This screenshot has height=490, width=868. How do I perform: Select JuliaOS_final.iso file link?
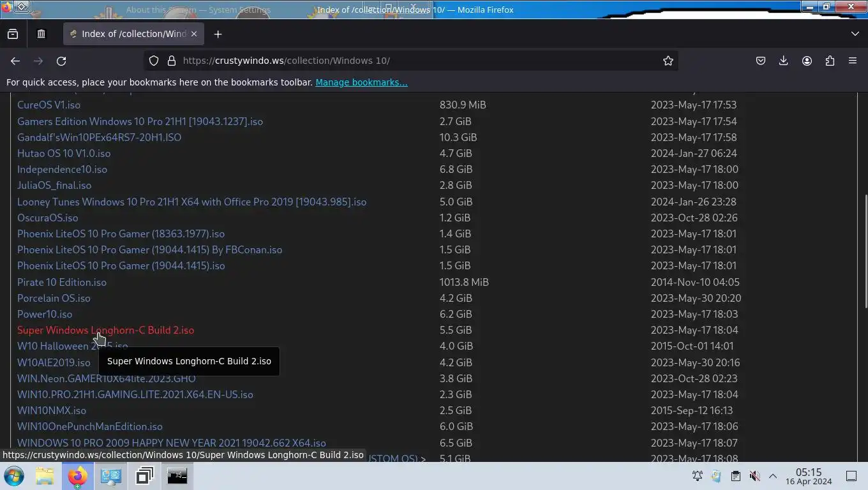click(54, 185)
